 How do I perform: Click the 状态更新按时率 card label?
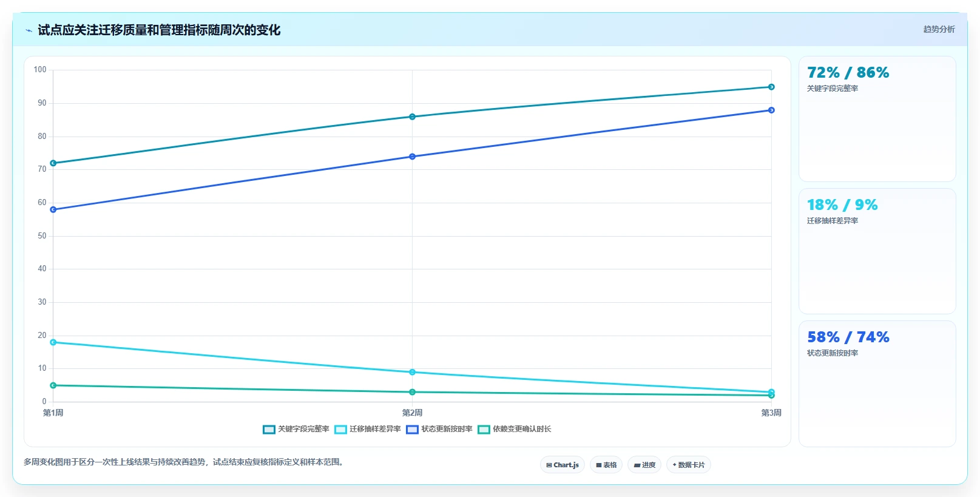click(833, 353)
